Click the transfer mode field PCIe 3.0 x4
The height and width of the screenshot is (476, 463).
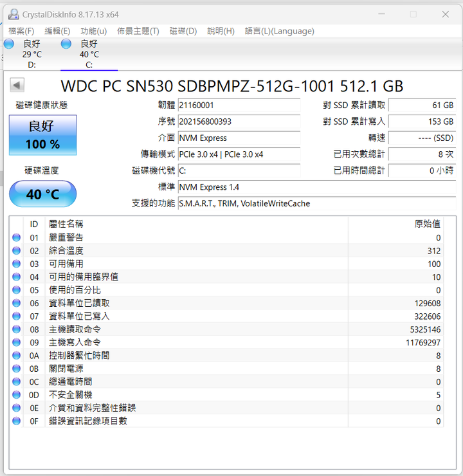[x=239, y=154]
